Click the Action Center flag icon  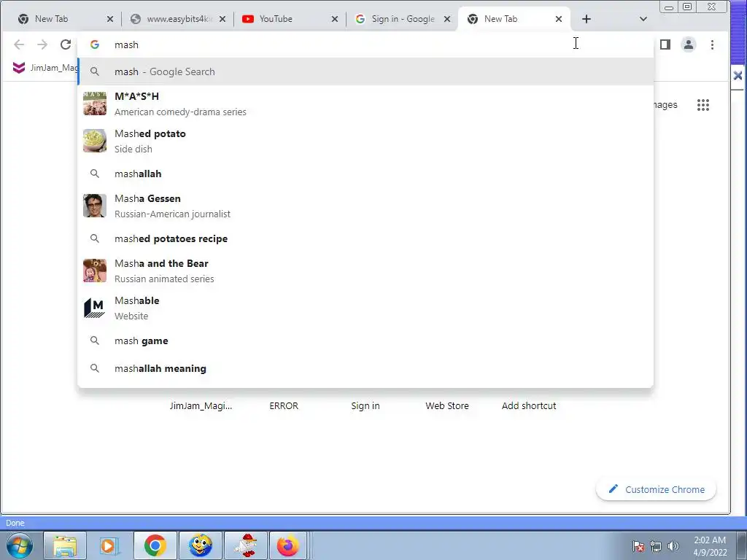pos(638,546)
